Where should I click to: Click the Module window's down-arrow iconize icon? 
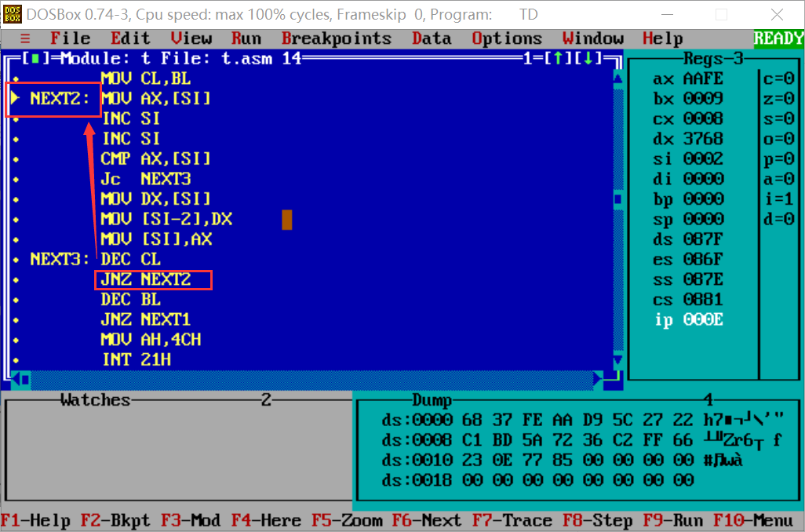click(588, 59)
